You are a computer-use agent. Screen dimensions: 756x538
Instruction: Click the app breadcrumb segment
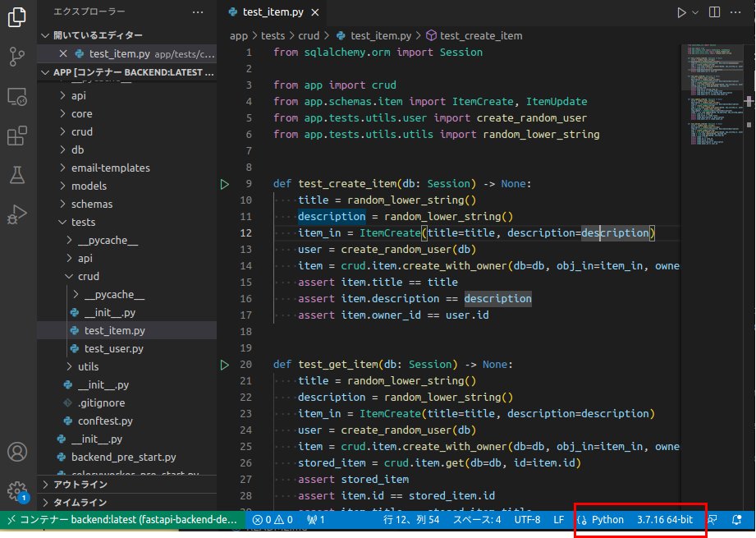pos(239,35)
